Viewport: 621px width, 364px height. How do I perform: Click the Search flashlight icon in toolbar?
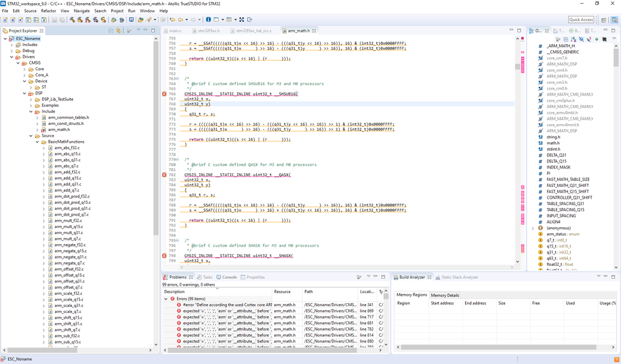pos(149,19)
